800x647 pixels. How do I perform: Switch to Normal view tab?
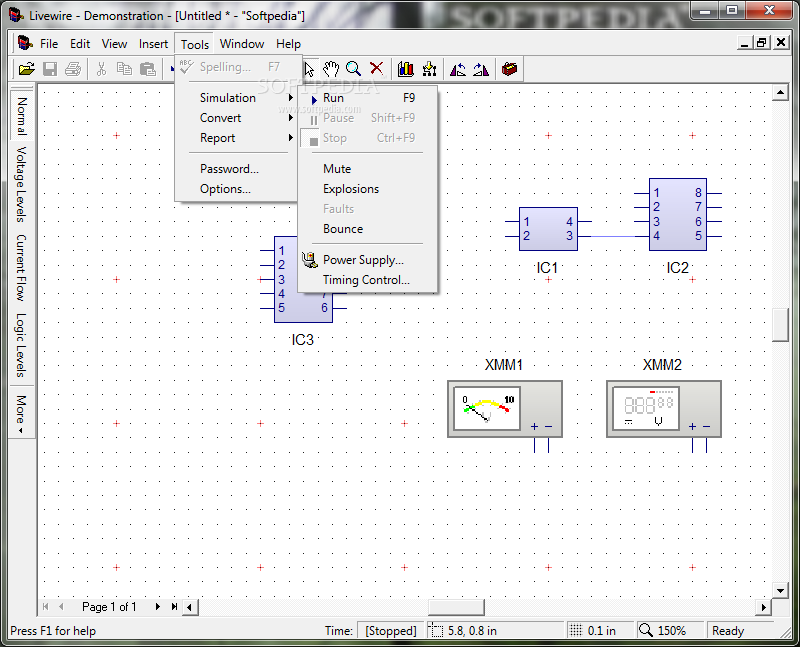click(21, 116)
